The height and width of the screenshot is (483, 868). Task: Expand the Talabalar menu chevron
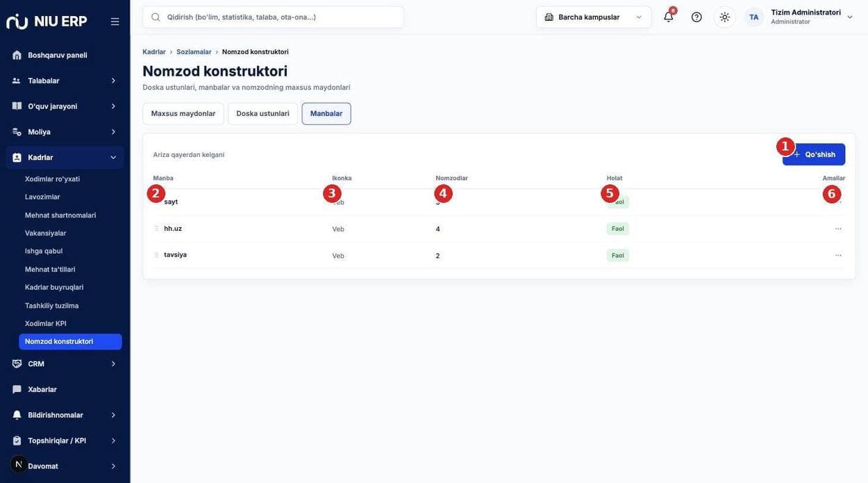pos(114,81)
